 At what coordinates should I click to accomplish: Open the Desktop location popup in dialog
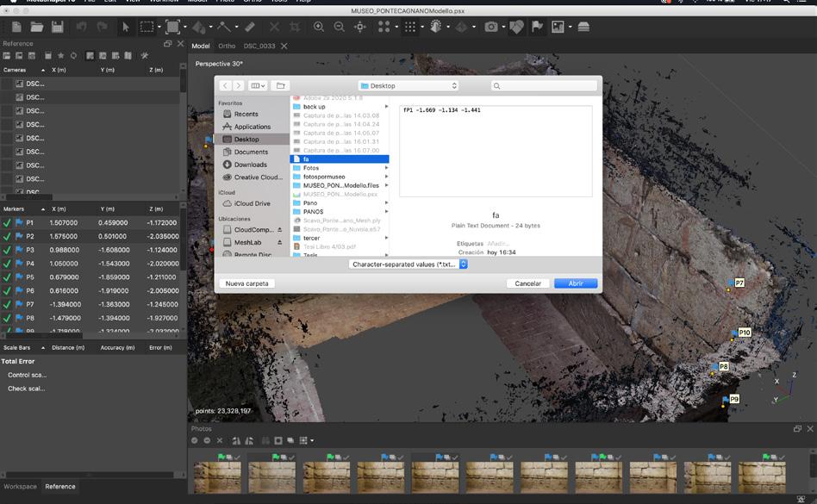click(408, 86)
